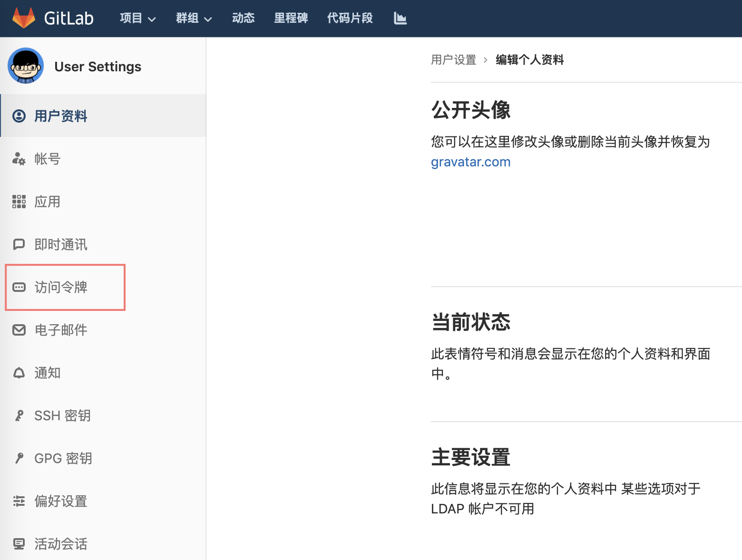Click the 电子邮件 envelope icon
The height and width of the screenshot is (560, 742).
tap(19, 330)
